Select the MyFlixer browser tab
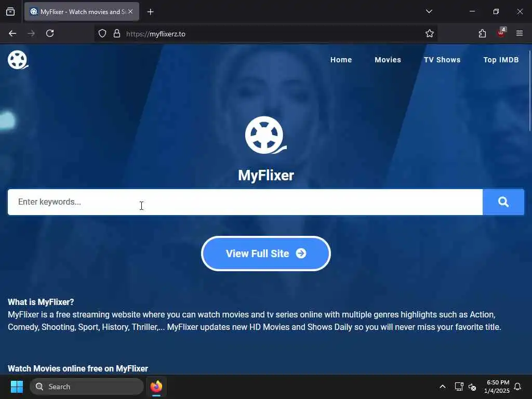The width and height of the screenshot is (532, 399). pyautogui.click(x=82, y=11)
